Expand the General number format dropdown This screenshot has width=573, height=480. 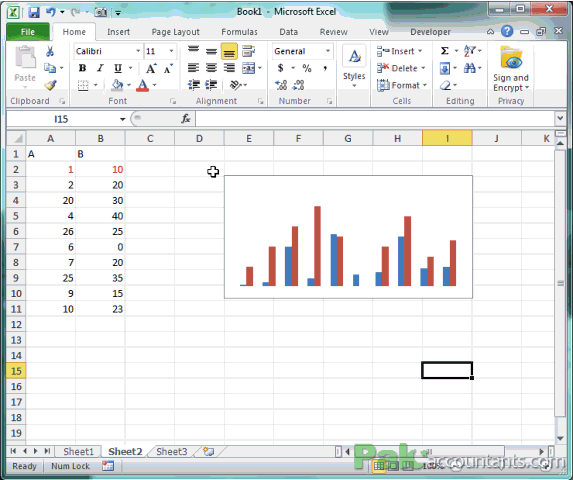click(328, 51)
